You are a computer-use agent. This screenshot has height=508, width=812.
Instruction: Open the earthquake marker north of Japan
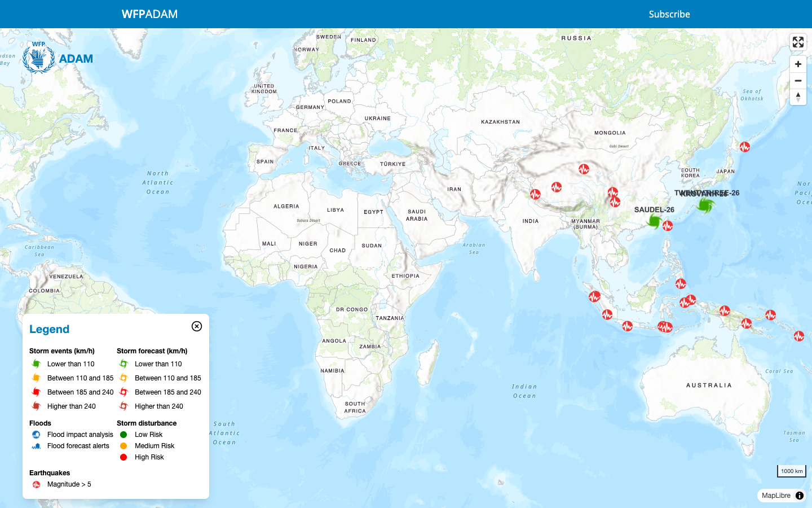745,147
